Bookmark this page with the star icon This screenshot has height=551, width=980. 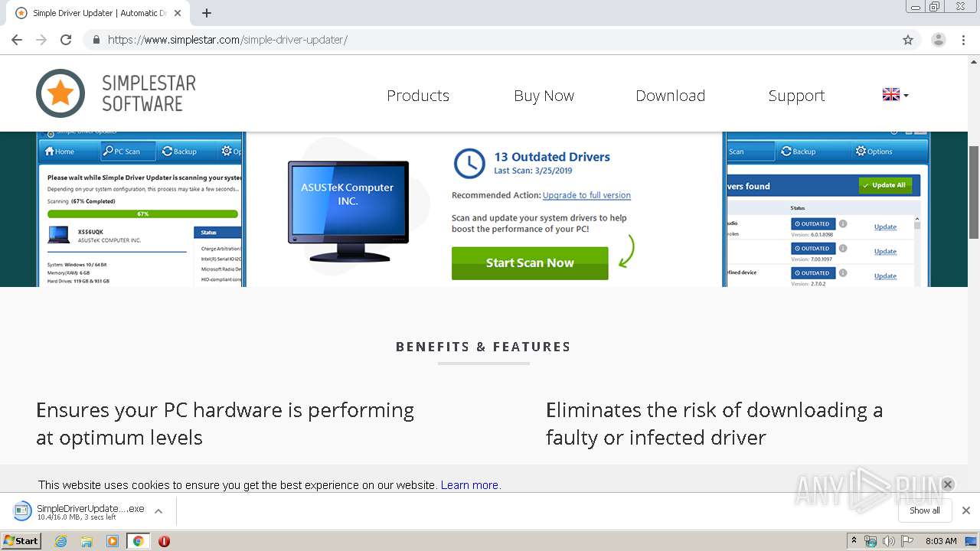click(x=908, y=40)
